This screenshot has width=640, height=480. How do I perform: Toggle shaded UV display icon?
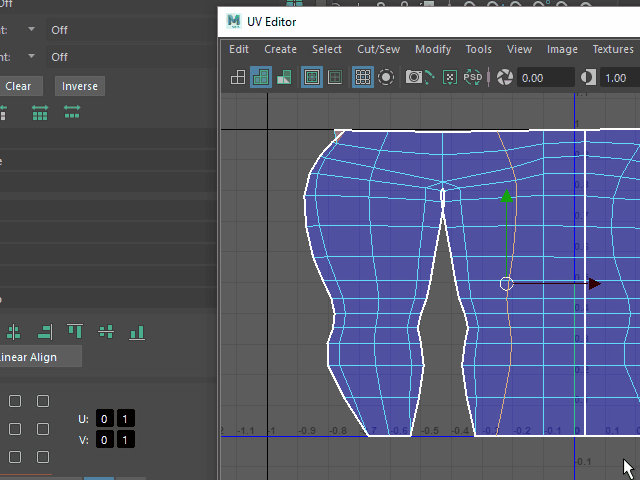(261, 77)
